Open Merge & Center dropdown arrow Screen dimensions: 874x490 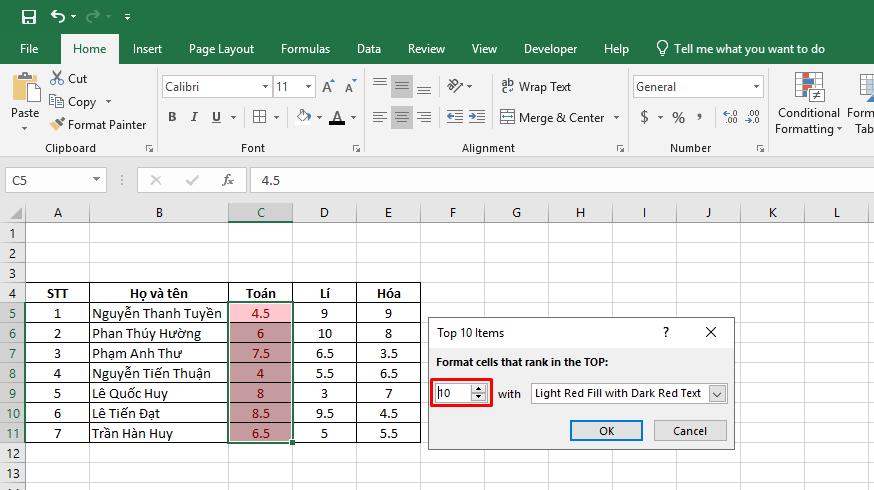coord(616,118)
